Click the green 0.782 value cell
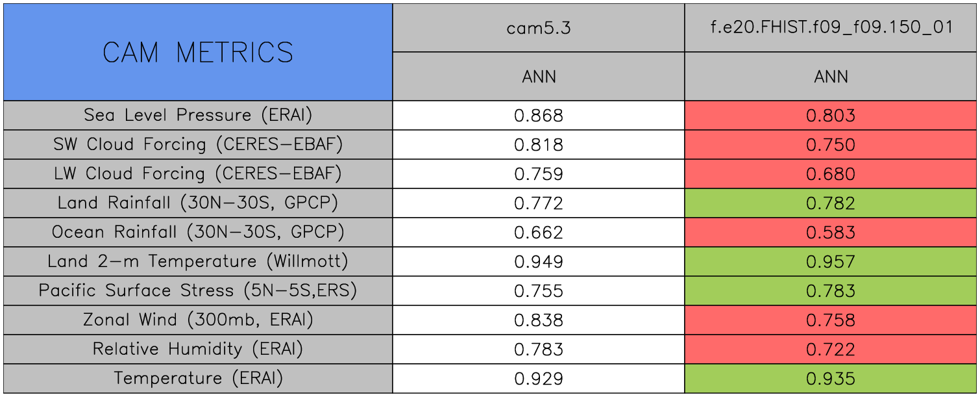Screen dimensions: 980x397 coord(831,203)
